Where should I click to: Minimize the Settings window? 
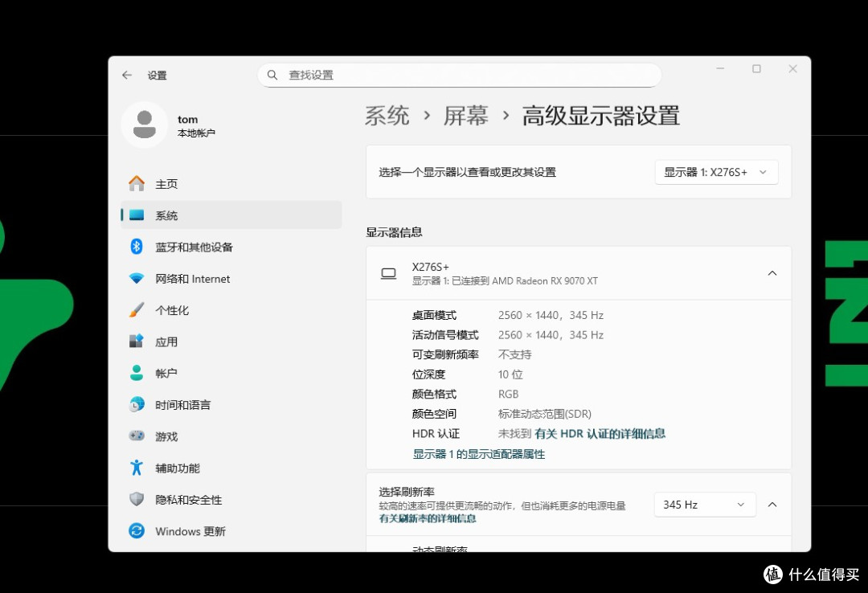coord(720,68)
